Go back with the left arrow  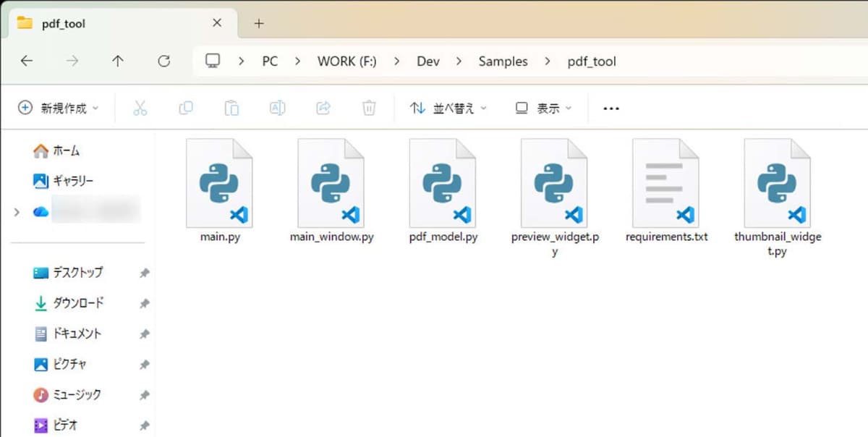pyautogui.click(x=27, y=61)
